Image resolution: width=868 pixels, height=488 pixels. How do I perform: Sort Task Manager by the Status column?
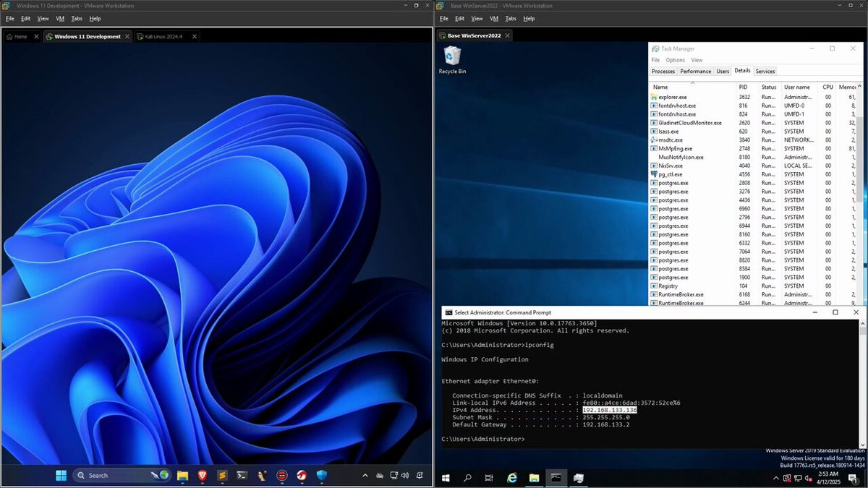point(770,87)
